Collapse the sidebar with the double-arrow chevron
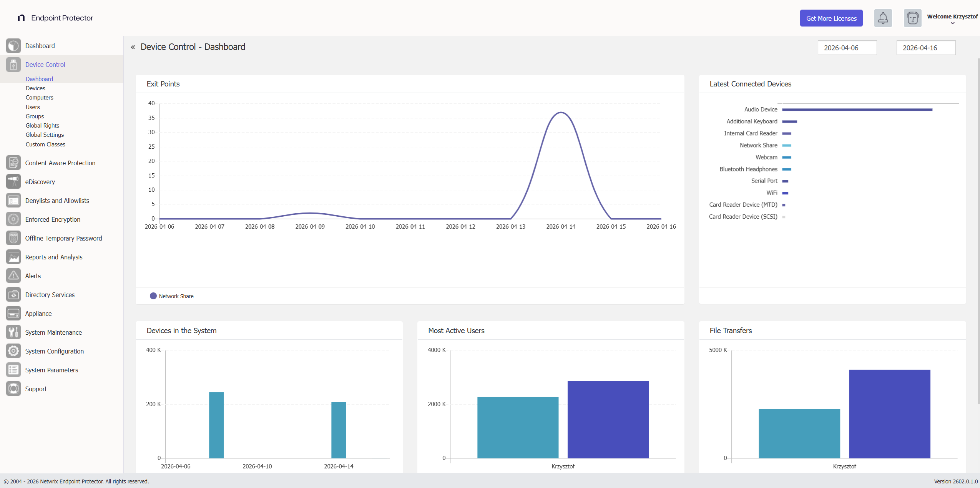 tap(133, 46)
